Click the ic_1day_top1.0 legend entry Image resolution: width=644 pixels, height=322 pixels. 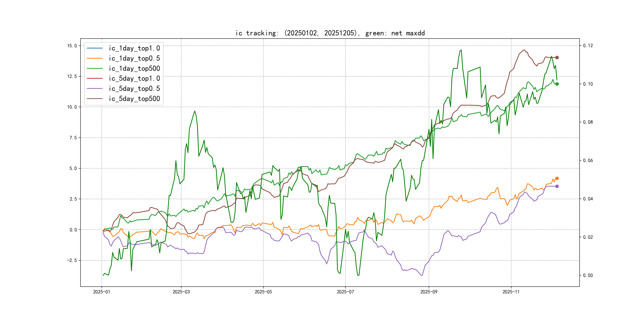(134, 48)
